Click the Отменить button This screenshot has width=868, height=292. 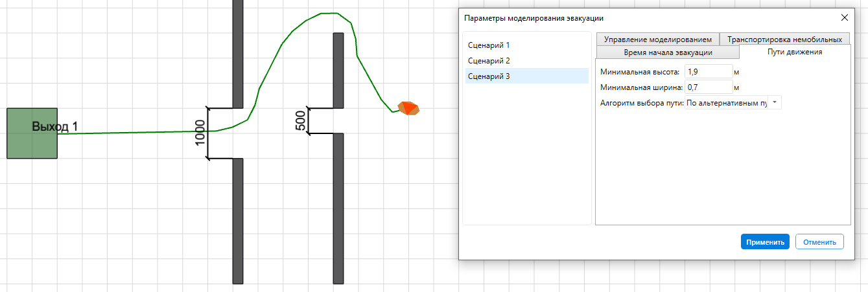coord(819,242)
